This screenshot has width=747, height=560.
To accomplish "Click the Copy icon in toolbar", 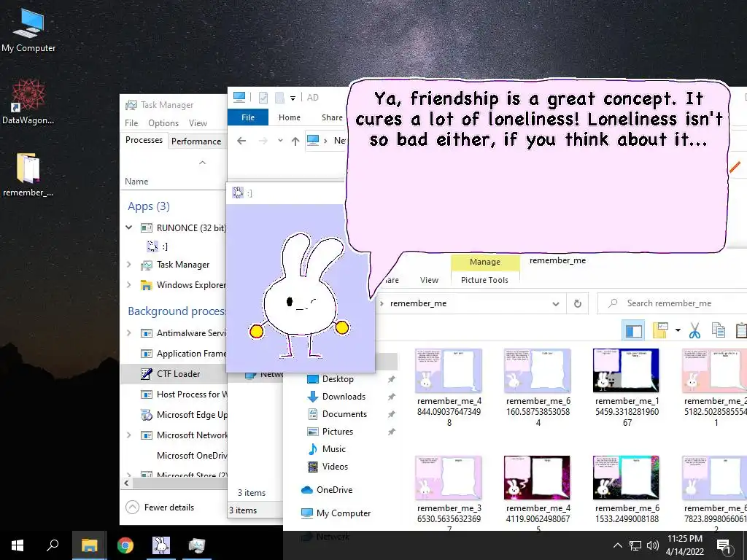I will (718, 330).
